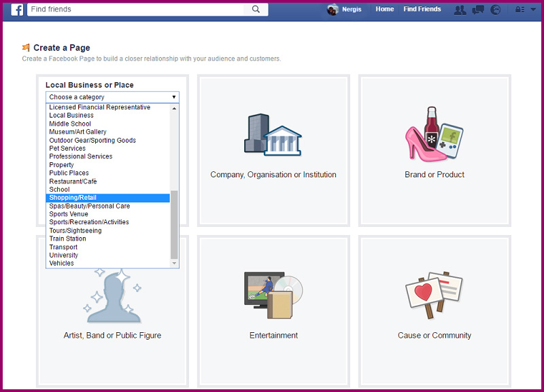This screenshot has height=392, width=544.
Task: Choose Pet Services category
Action: [108, 148]
